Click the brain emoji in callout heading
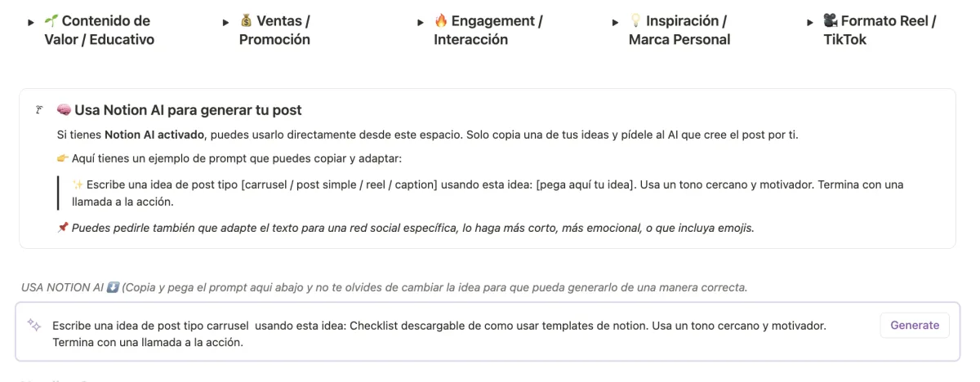The height and width of the screenshot is (382, 980). click(64, 110)
